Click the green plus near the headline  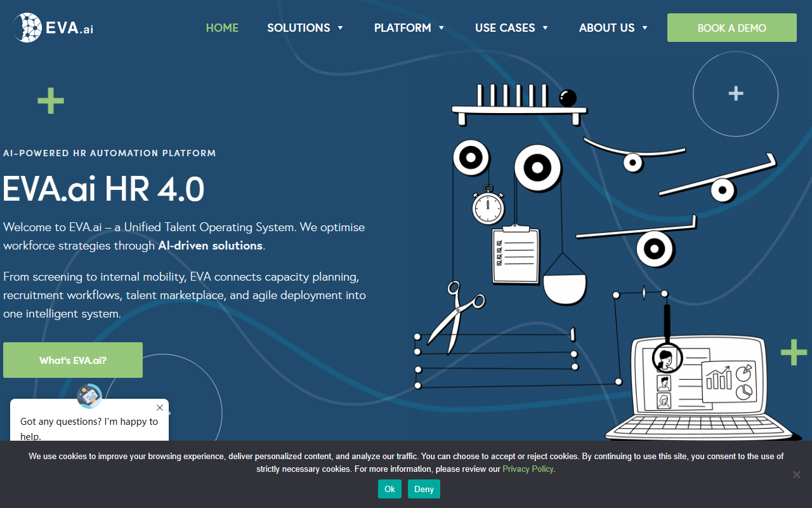click(51, 101)
